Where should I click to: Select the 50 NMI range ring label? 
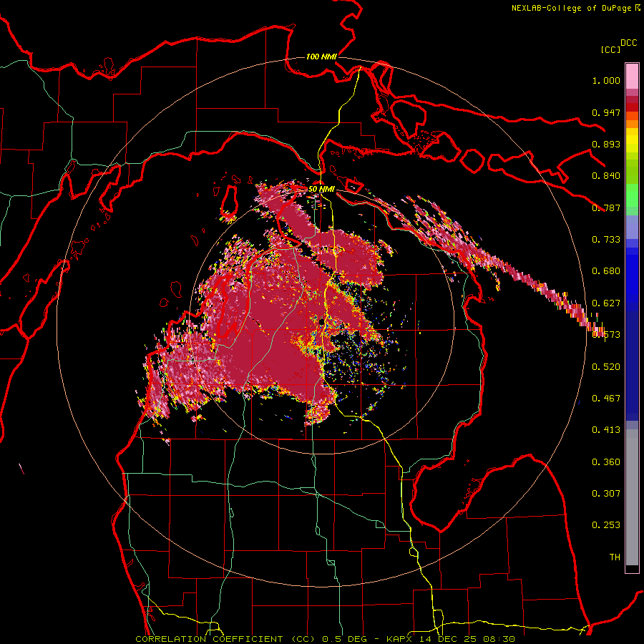coord(321,190)
